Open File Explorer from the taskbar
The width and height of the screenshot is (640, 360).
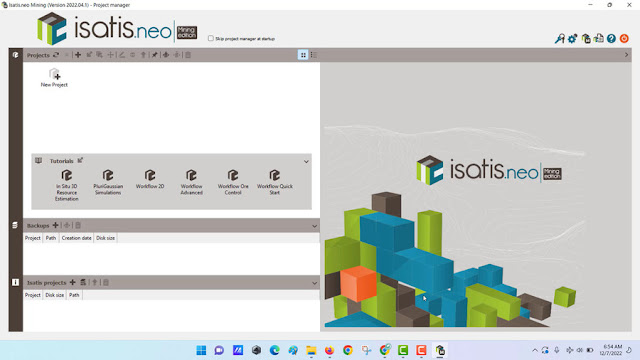[x=311, y=350]
